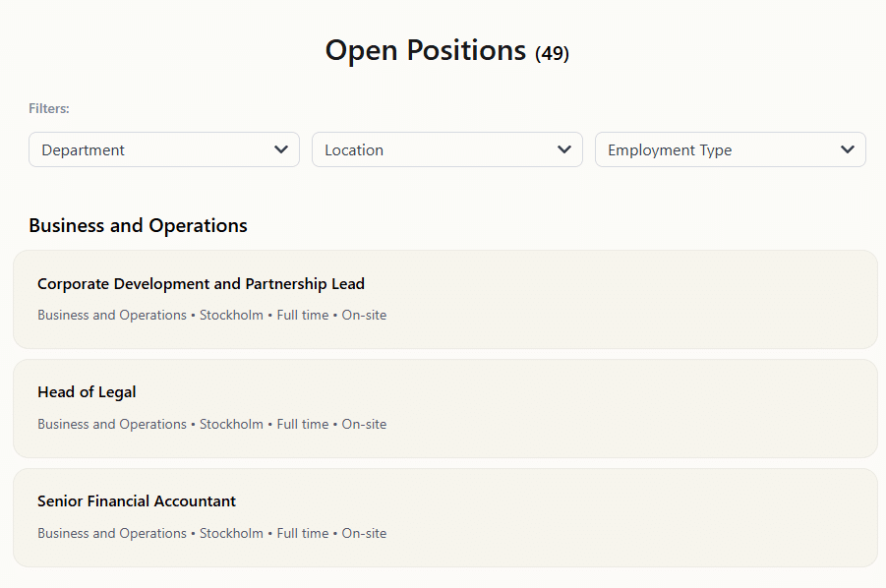Click the chevron arrow in Employment Type filter
This screenshot has height=588, width=886.
(848, 149)
